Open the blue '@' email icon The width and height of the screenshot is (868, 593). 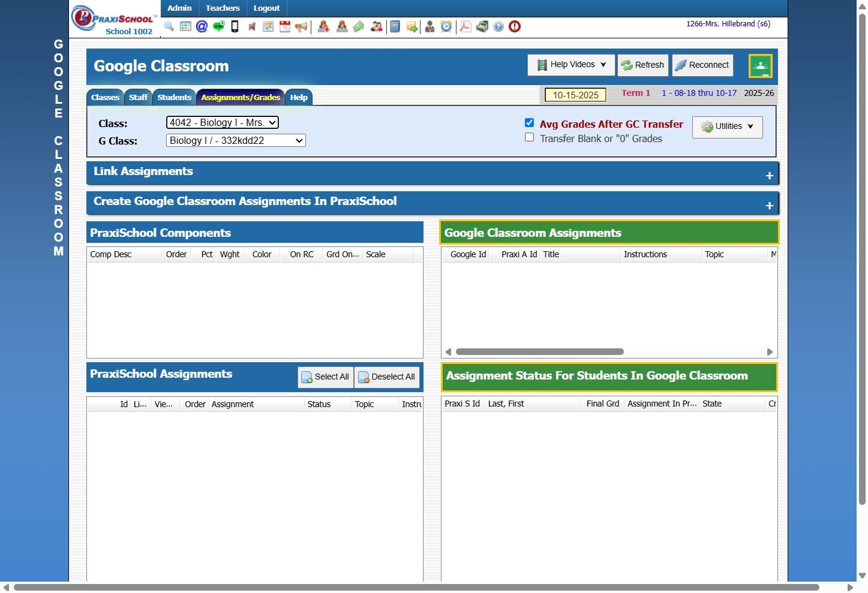202,26
